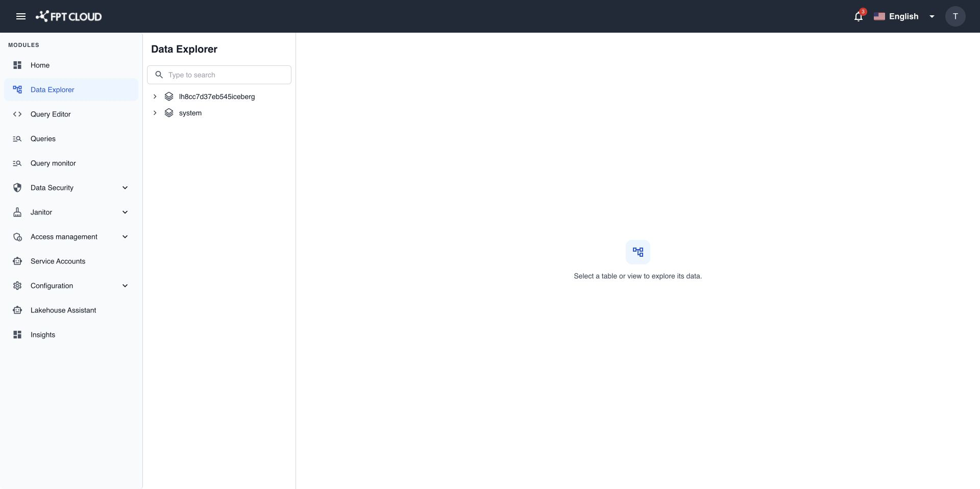Click the Service Accounts robot icon

click(x=17, y=261)
